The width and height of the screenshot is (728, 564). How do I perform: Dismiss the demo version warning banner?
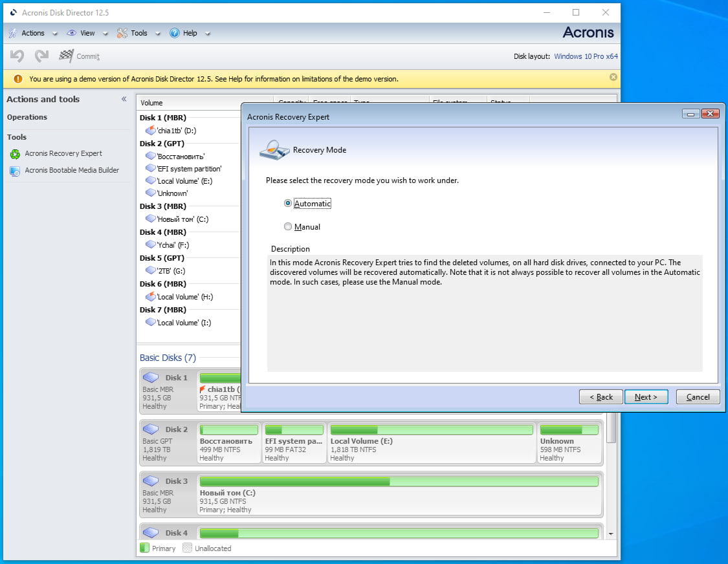click(x=613, y=77)
